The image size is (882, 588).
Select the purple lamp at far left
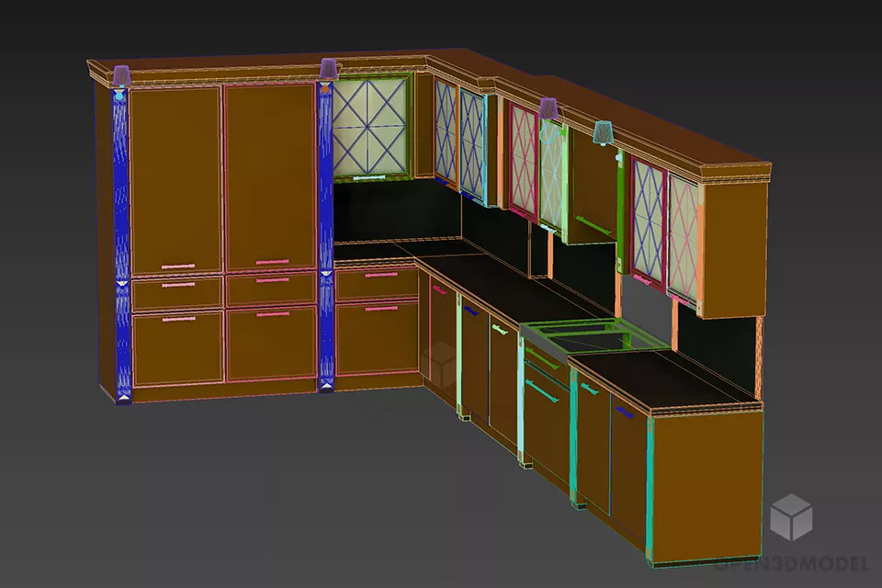click(121, 75)
